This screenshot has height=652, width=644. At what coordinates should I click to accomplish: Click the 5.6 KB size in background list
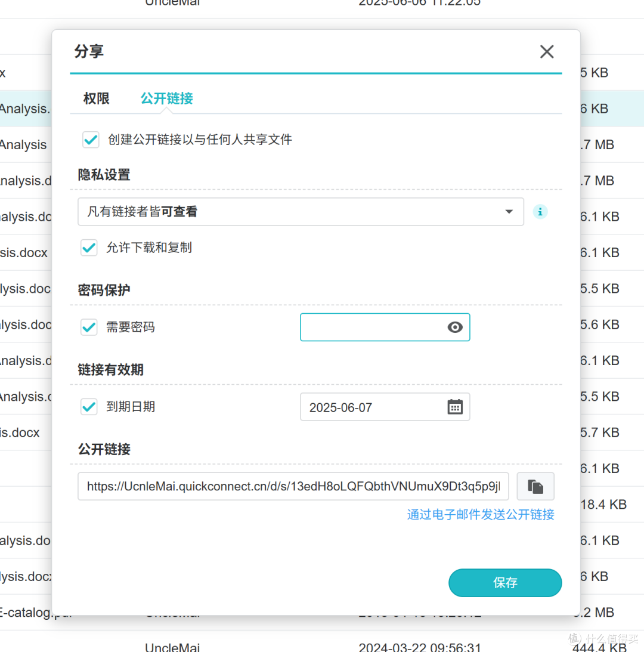click(599, 325)
